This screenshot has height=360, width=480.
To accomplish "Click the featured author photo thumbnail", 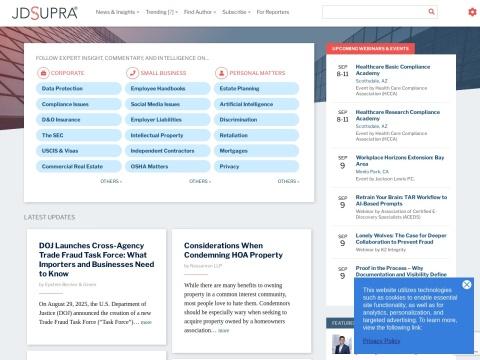I will click(x=342, y=344).
